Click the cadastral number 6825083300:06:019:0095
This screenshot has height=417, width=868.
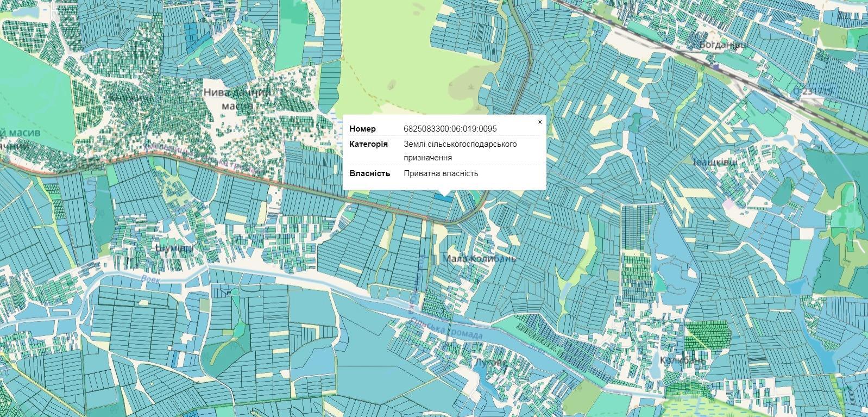450,129
